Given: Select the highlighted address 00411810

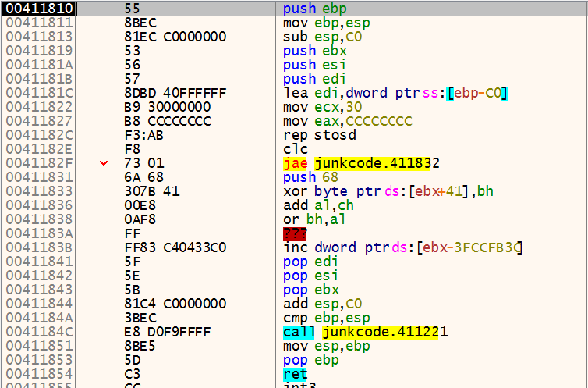Looking at the screenshot, I should 39,9.
